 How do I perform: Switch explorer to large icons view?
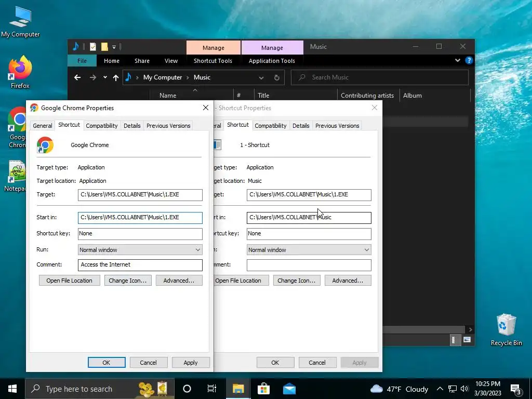(x=467, y=340)
